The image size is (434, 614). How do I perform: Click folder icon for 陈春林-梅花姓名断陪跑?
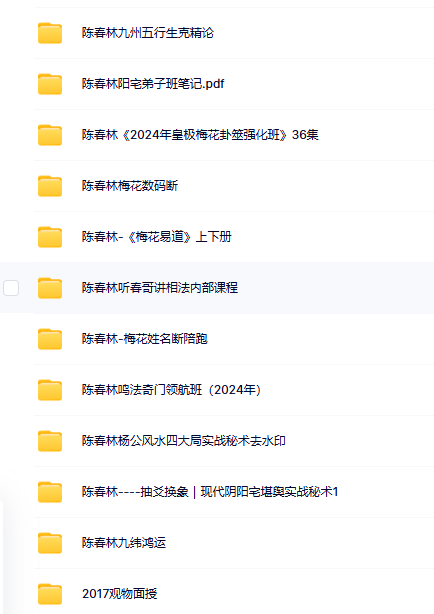(x=50, y=339)
